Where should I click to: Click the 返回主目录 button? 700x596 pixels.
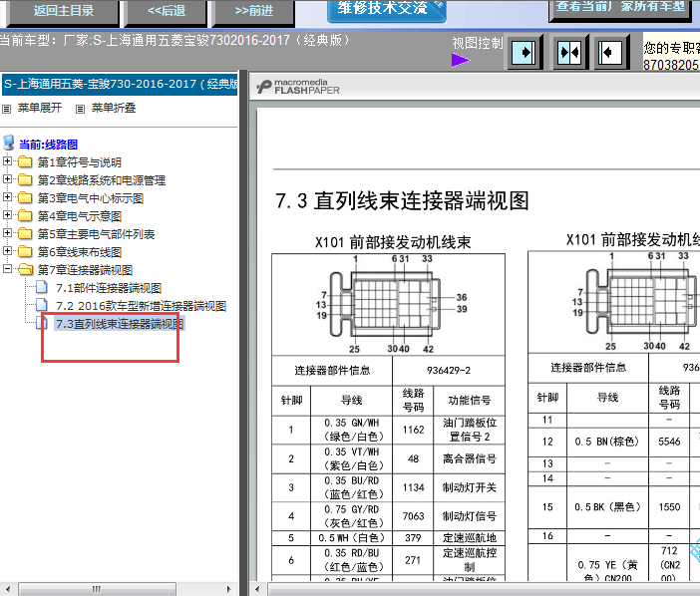click(x=63, y=11)
